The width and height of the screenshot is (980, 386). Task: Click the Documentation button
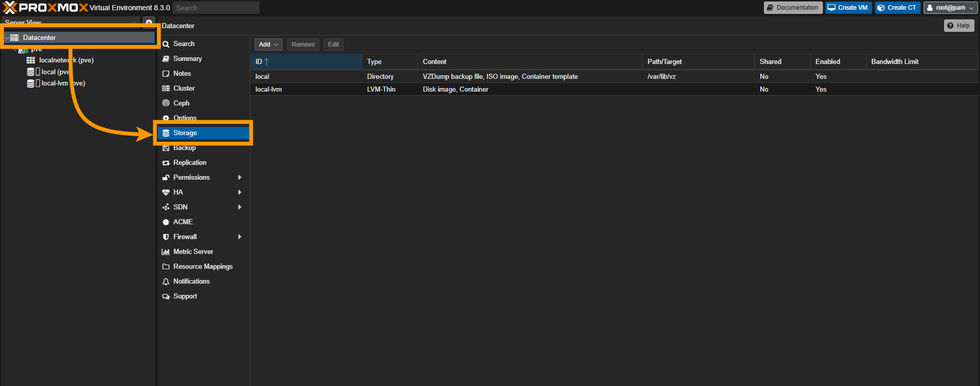[x=793, y=8]
